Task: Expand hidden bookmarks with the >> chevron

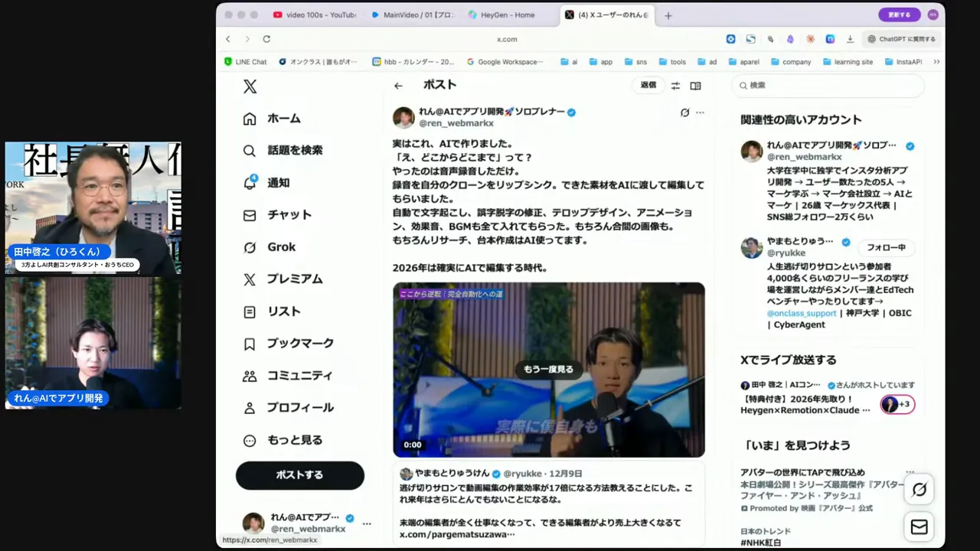Action: [x=936, y=61]
